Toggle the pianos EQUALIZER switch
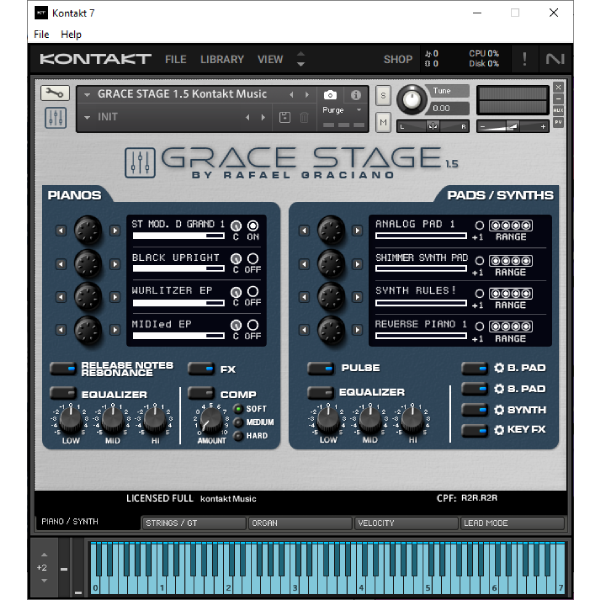This screenshot has width=600, height=600. (x=63, y=393)
